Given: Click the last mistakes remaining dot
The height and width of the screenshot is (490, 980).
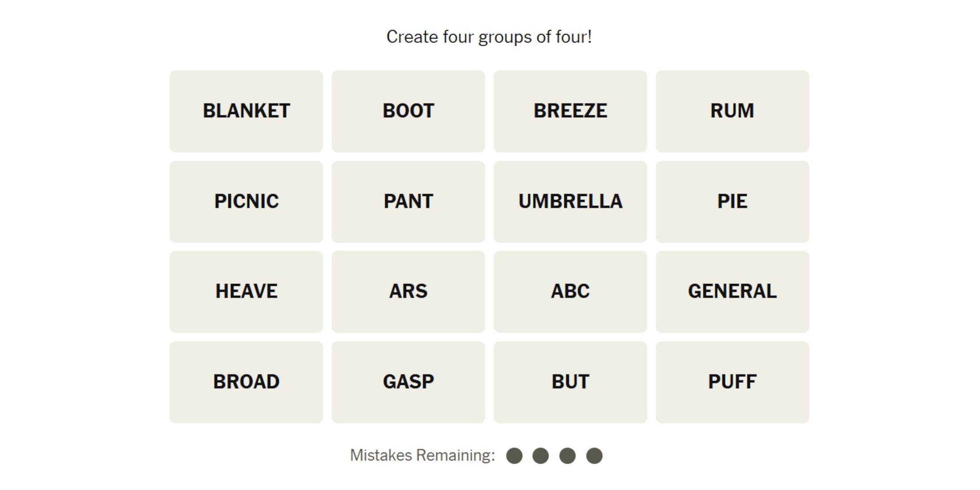Looking at the screenshot, I should click(x=594, y=456).
